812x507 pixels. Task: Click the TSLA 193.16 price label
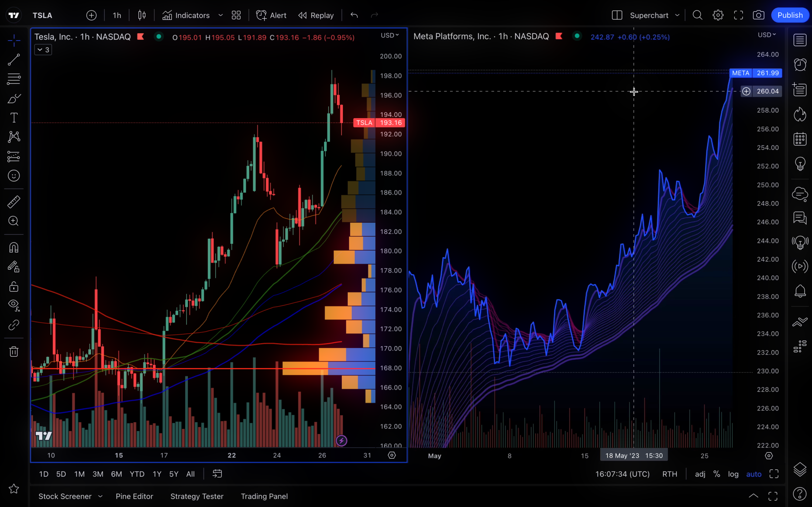[379, 123]
